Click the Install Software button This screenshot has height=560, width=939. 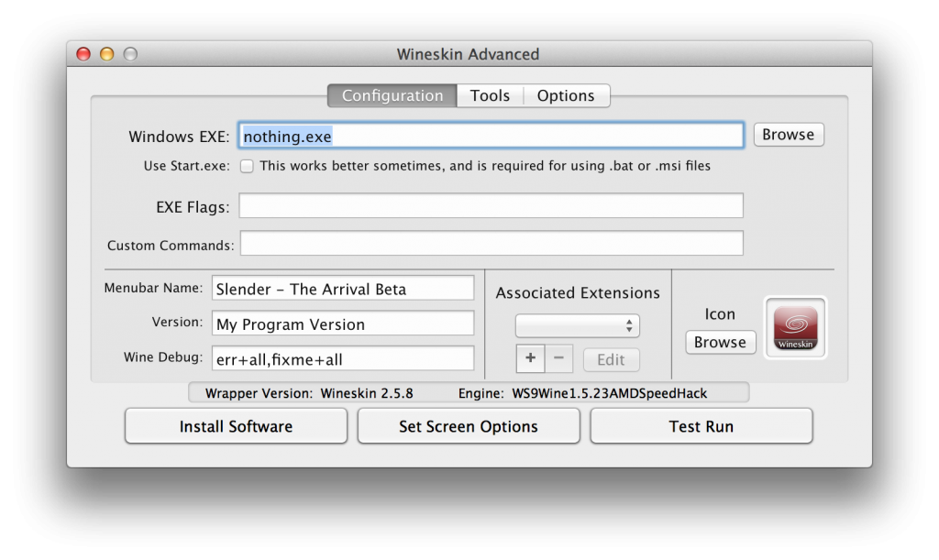(x=236, y=426)
